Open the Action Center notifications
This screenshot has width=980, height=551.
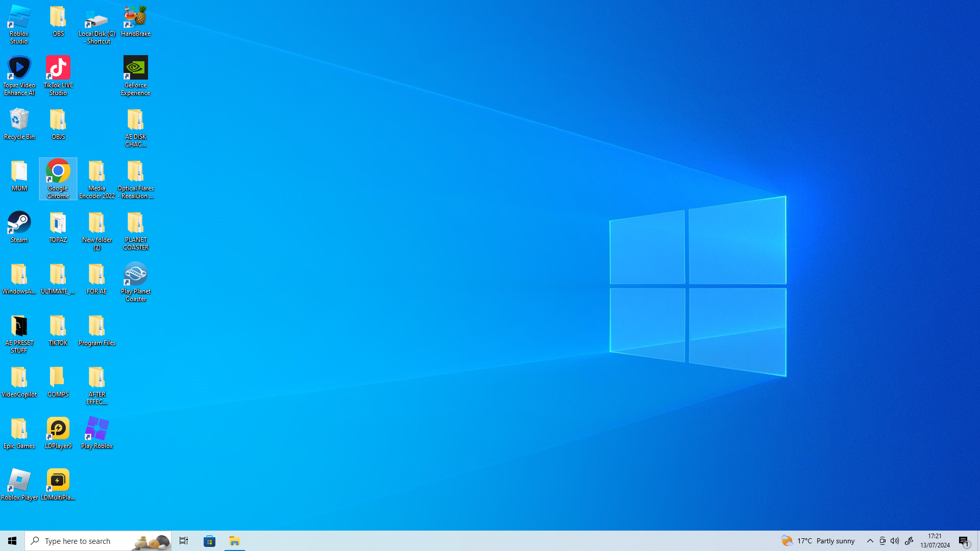[x=964, y=541]
